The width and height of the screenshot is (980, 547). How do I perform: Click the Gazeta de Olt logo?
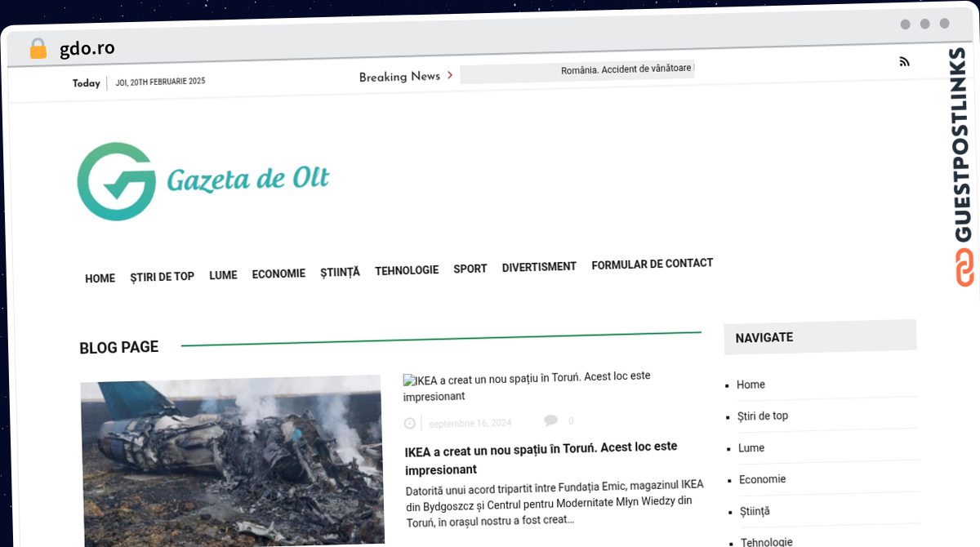[203, 181]
